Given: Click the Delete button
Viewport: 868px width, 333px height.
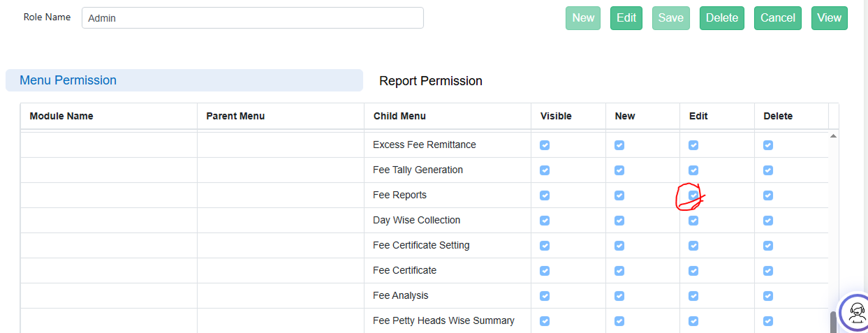Looking at the screenshot, I should 722,18.
